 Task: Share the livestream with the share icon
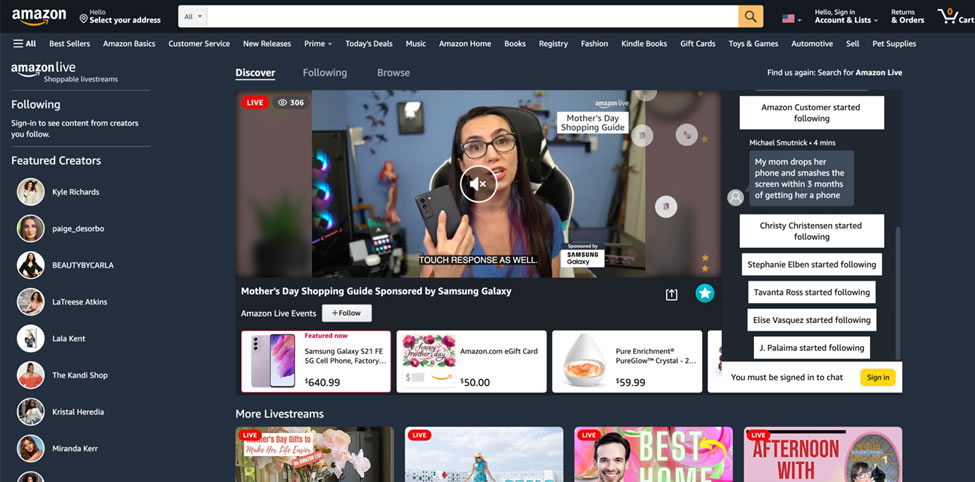(672, 294)
